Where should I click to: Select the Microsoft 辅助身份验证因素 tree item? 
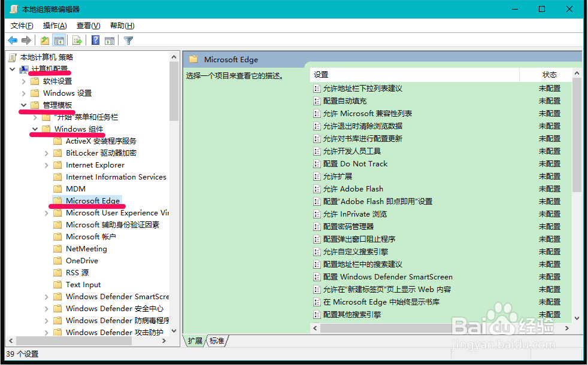click(113, 225)
